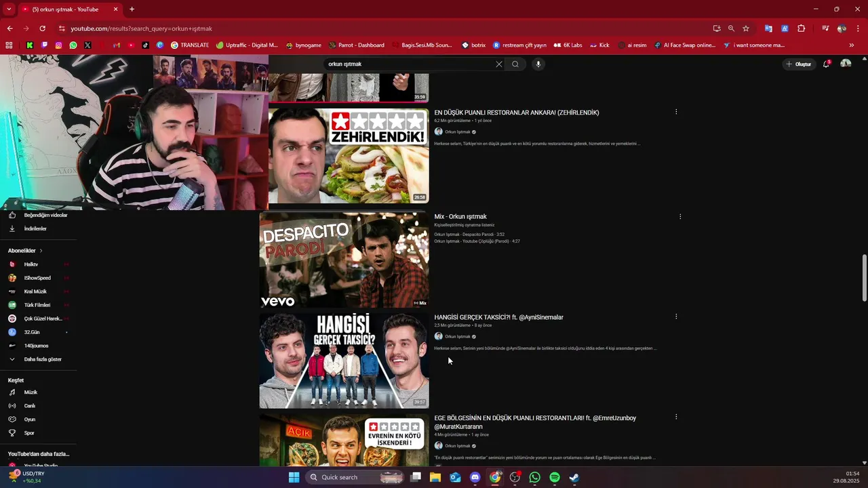This screenshot has width=868, height=488.
Task: Play the Hangisi Gerçek Taksici thumbnail
Action: tap(344, 361)
